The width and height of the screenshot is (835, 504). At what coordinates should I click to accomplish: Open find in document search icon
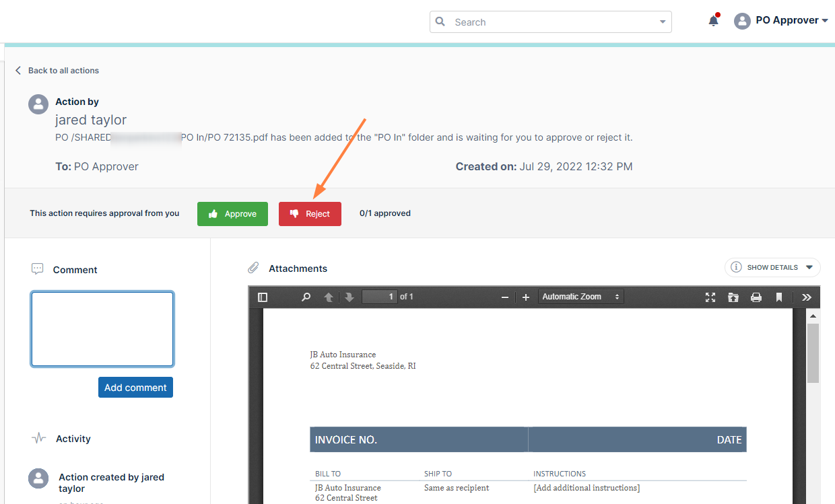pyautogui.click(x=306, y=297)
